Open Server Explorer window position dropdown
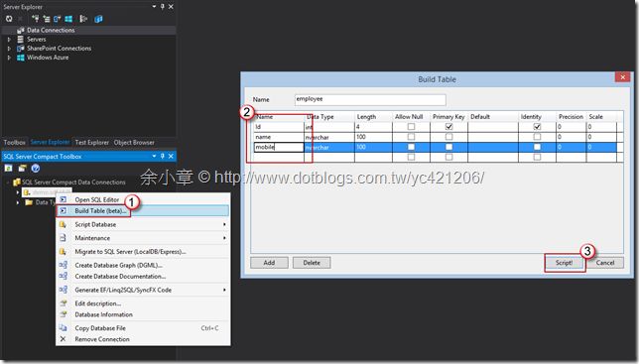 pyautogui.click(x=154, y=7)
